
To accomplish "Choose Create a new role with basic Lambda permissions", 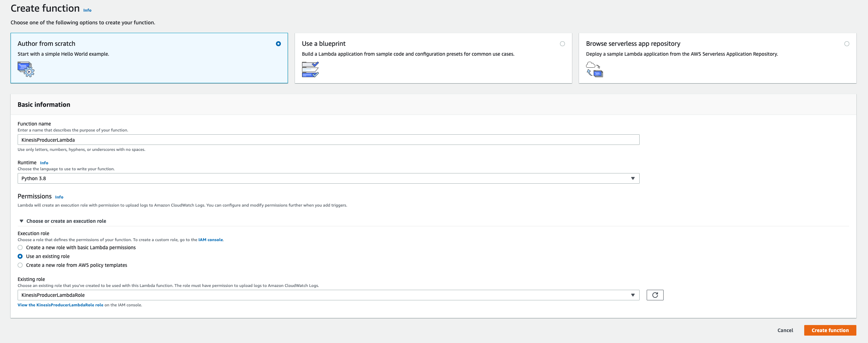I will (x=20, y=247).
